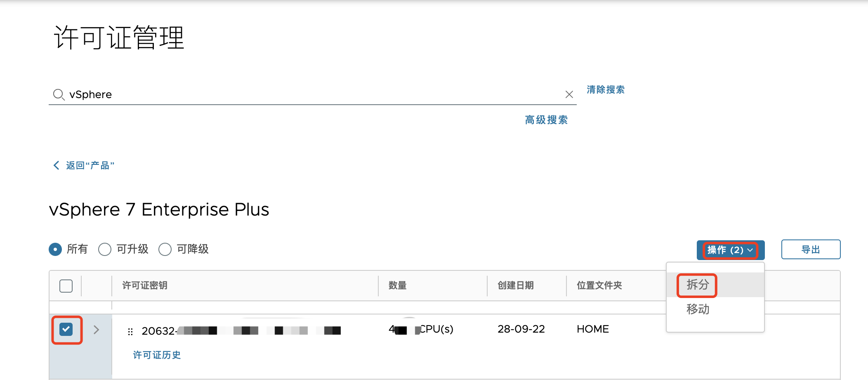Image resolution: width=868 pixels, height=380 pixels.
Task: Click the 导出 button
Action: [x=811, y=249]
